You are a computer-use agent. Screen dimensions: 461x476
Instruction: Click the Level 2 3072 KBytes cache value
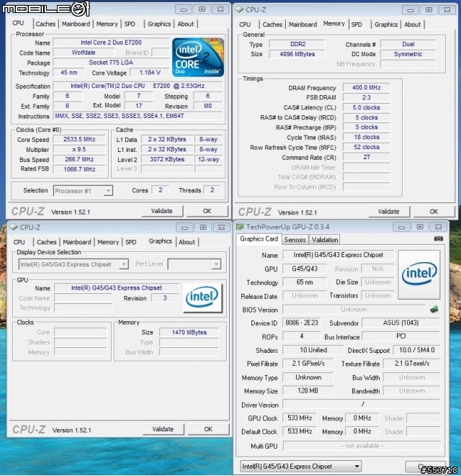tap(167, 159)
